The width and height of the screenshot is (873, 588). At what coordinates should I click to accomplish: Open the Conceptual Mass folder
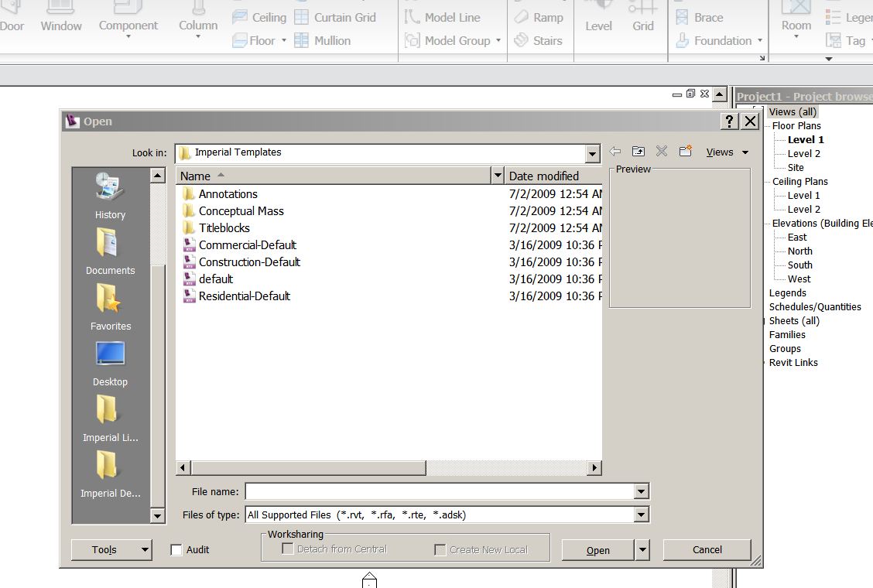coord(233,211)
